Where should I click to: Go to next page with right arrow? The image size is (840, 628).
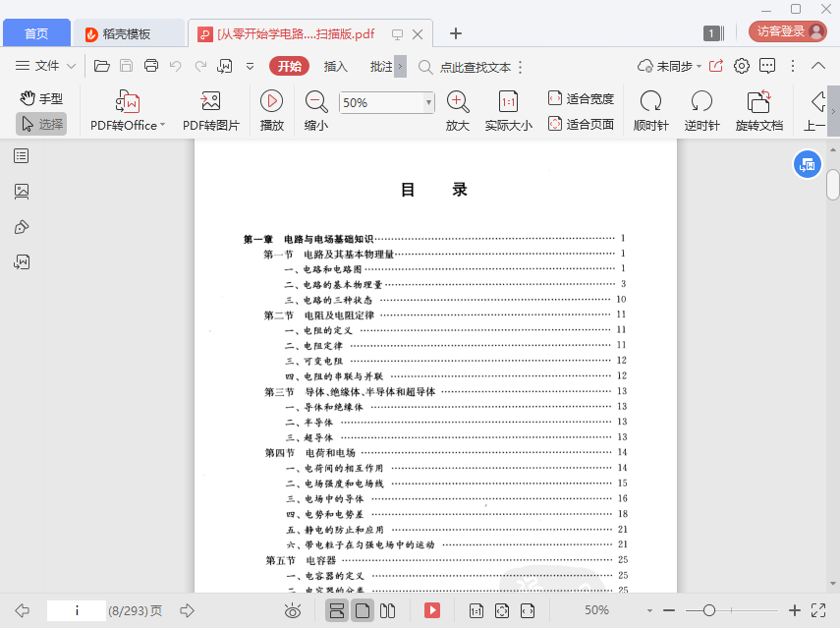pos(187,610)
